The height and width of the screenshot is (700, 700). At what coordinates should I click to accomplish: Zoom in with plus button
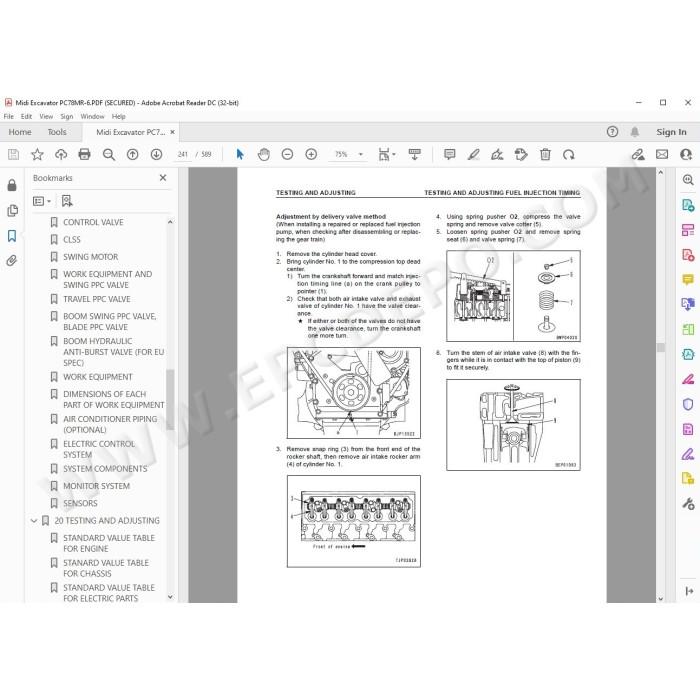(x=311, y=154)
